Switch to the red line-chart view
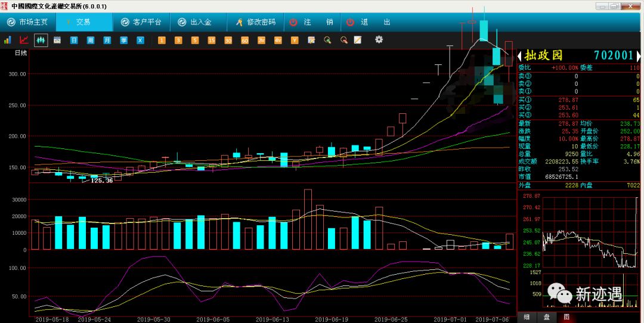Screen dimensions: 644x323 tap(24, 40)
